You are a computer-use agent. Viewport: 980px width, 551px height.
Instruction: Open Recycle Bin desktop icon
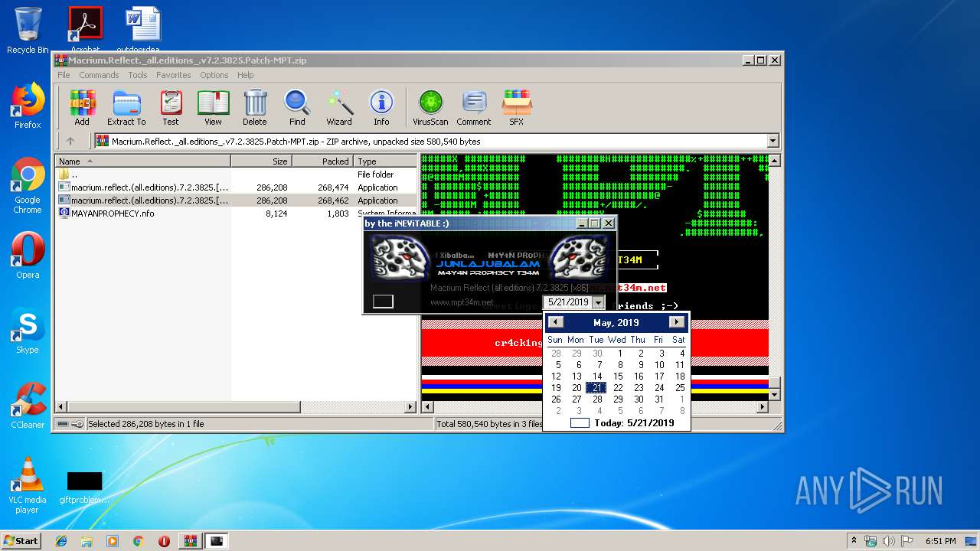28,31
